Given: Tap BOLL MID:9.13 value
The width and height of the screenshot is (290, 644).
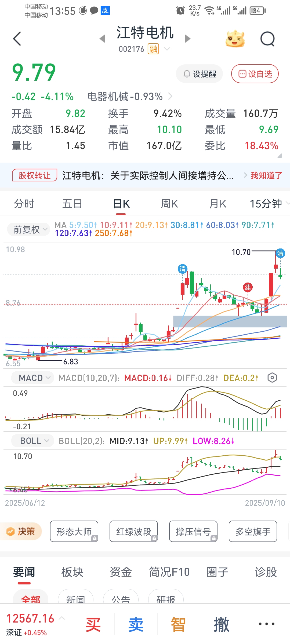Looking at the screenshot, I should (129, 441).
